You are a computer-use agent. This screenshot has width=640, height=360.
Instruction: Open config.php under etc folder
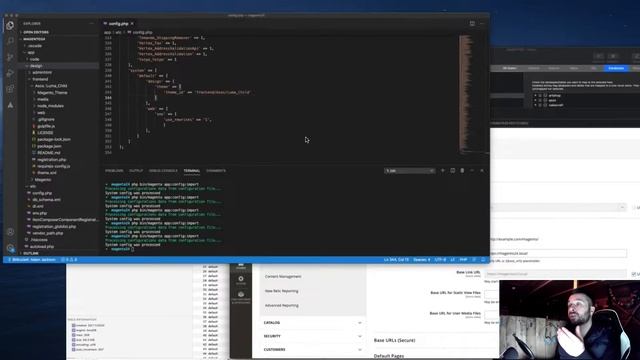click(42, 193)
